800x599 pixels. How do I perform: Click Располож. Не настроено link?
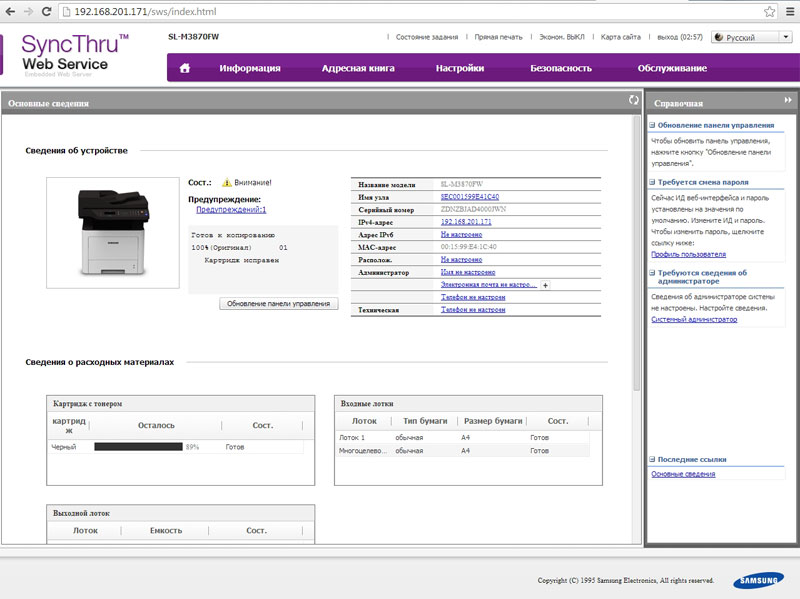461,260
